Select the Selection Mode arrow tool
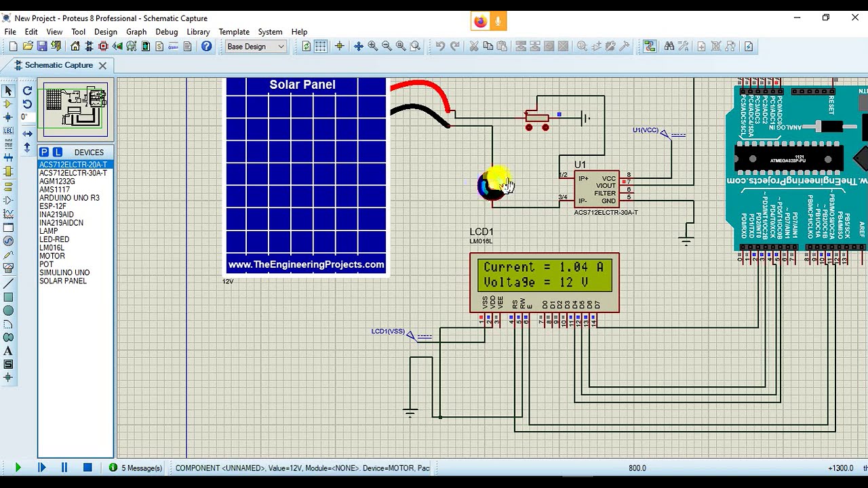Viewport: 868px width, 488px height. click(8, 90)
